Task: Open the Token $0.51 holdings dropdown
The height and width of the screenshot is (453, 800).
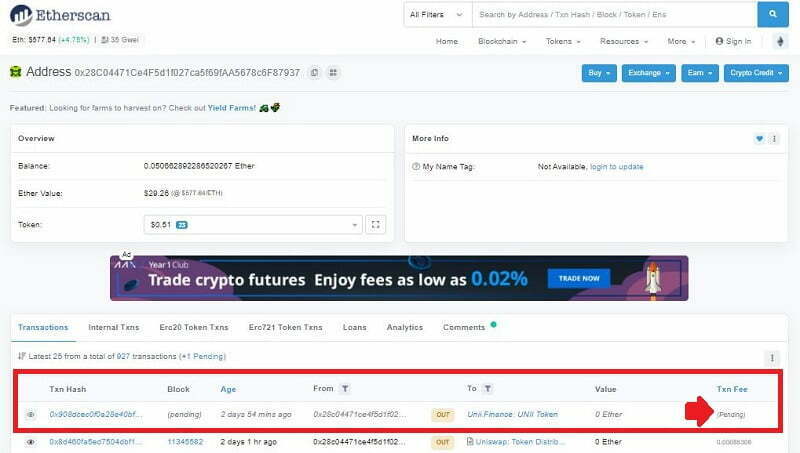Action: (x=253, y=224)
